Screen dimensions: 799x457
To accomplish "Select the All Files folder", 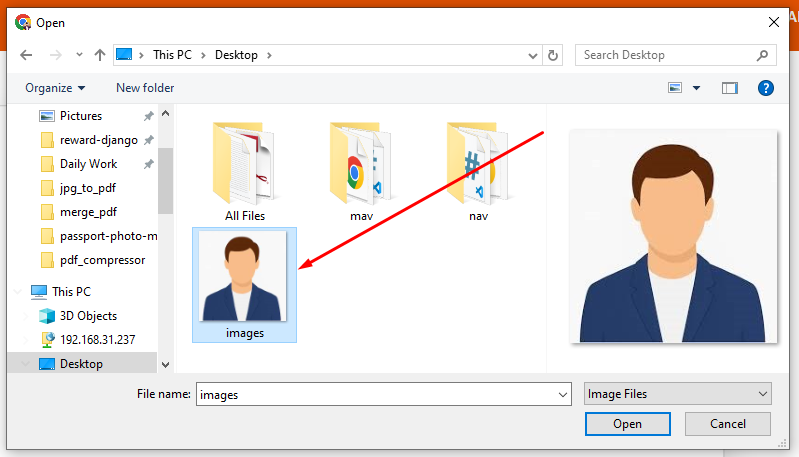I will (x=245, y=172).
